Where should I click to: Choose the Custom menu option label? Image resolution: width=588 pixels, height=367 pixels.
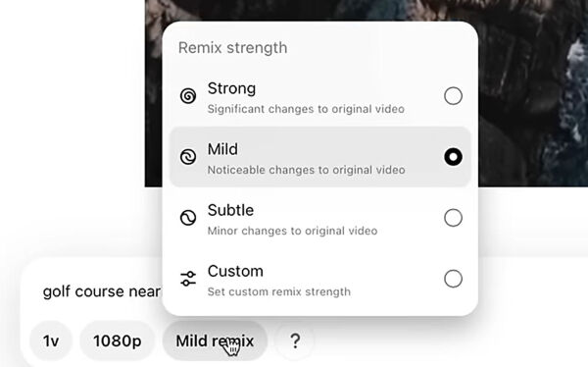click(x=235, y=271)
